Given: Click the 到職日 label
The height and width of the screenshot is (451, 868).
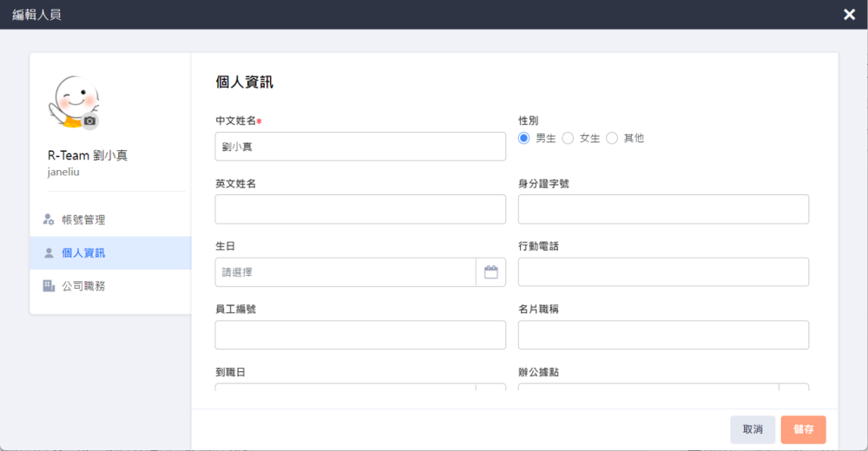Looking at the screenshot, I should point(230,372).
